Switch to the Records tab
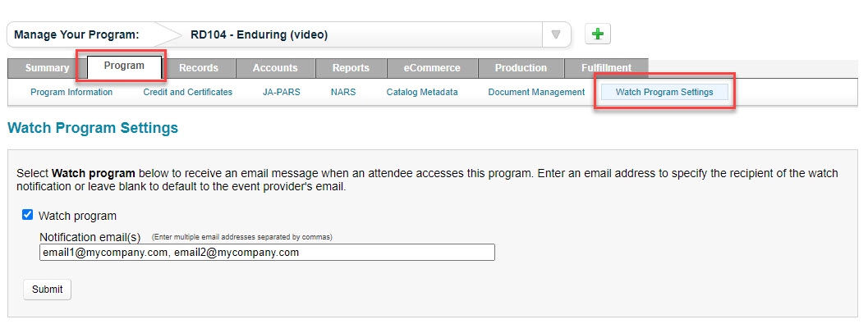 click(x=199, y=68)
